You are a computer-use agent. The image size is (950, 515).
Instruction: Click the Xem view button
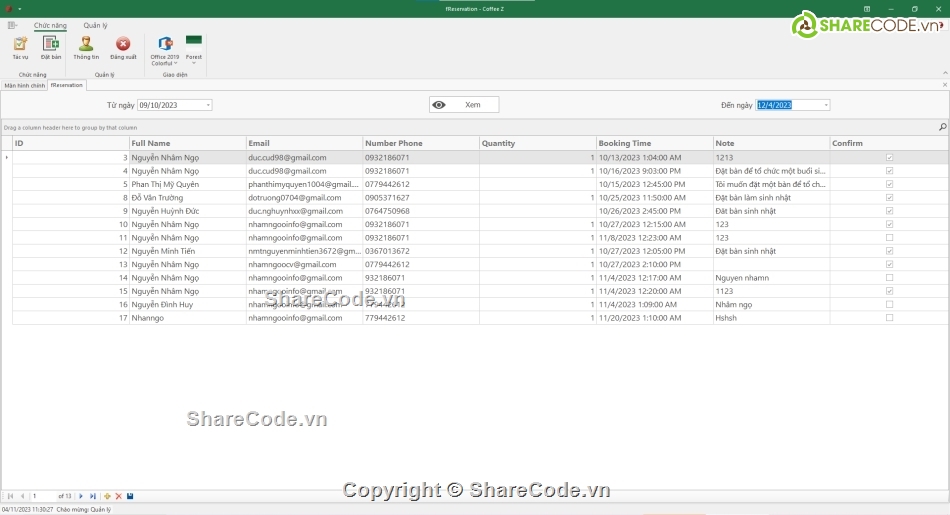(x=463, y=105)
